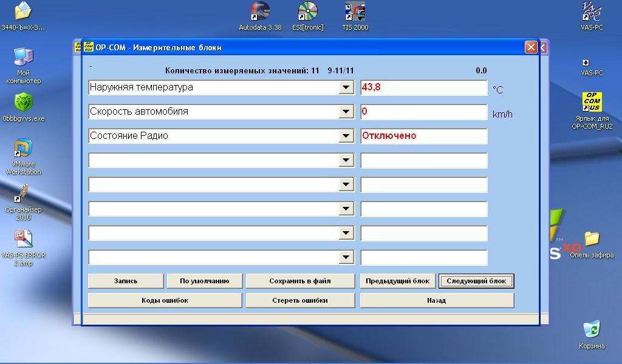The height and width of the screenshot is (364, 622).
Task: Open the fifth empty measurement dropdown arrow
Action: tap(346, 184)
